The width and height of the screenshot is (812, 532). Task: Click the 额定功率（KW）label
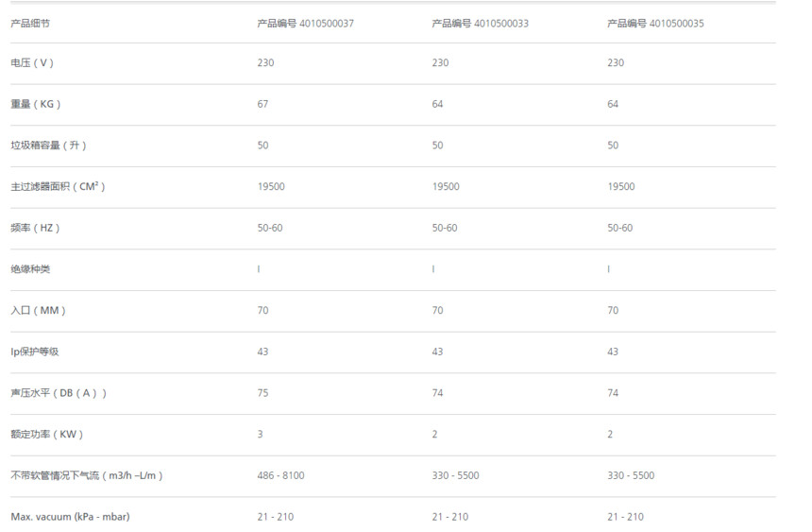(47, 435)
